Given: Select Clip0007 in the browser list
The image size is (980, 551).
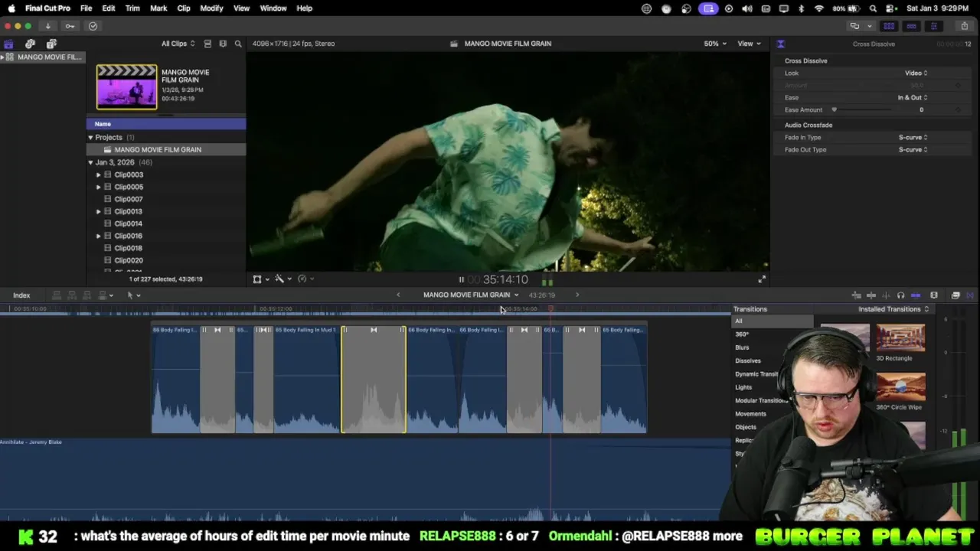Looking at the screenshot, I should 128,199.
